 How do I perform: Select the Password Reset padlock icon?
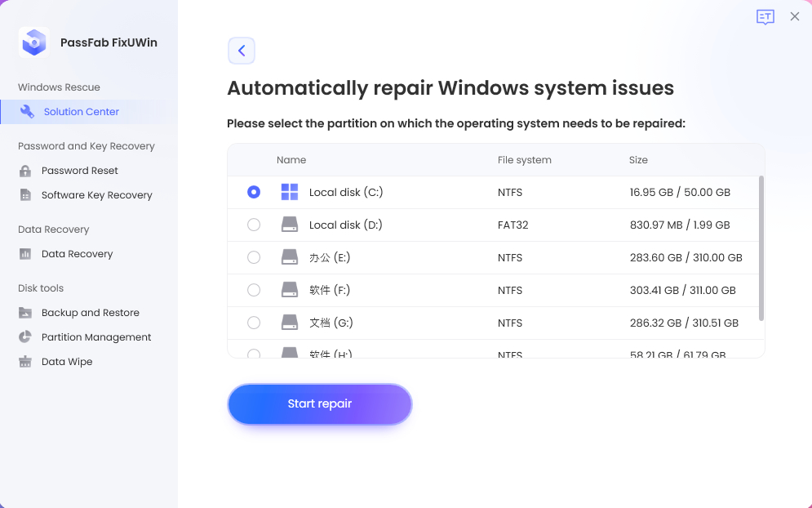pos(27,170)
